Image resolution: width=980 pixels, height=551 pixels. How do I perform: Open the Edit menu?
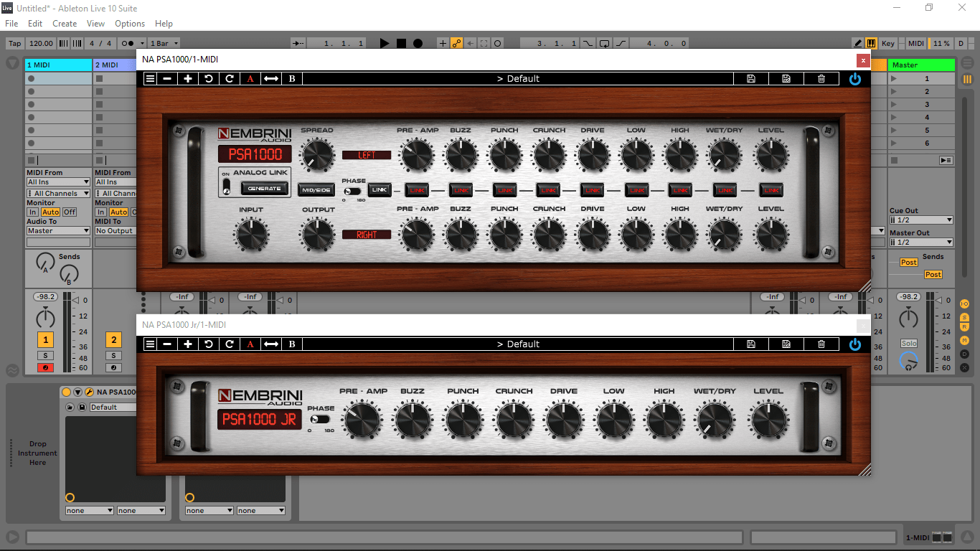click(x=35, y=24)
